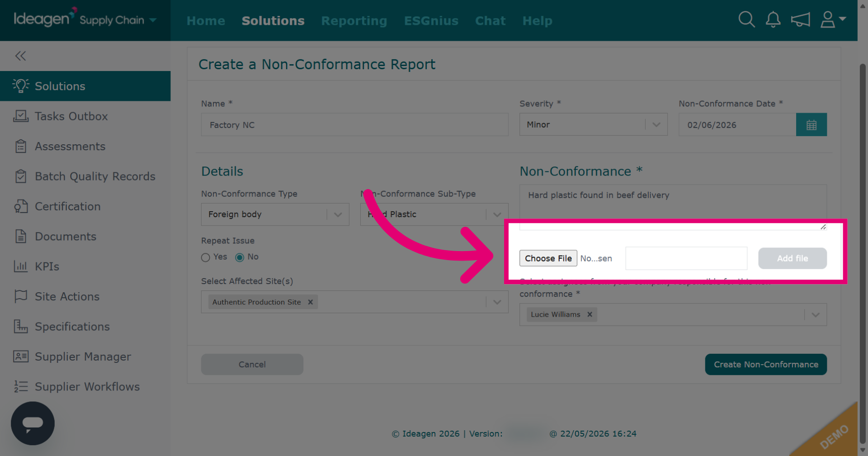Go to Home in top navigation
The height and width of the screenshot is (456, 868).
(206, 21)
